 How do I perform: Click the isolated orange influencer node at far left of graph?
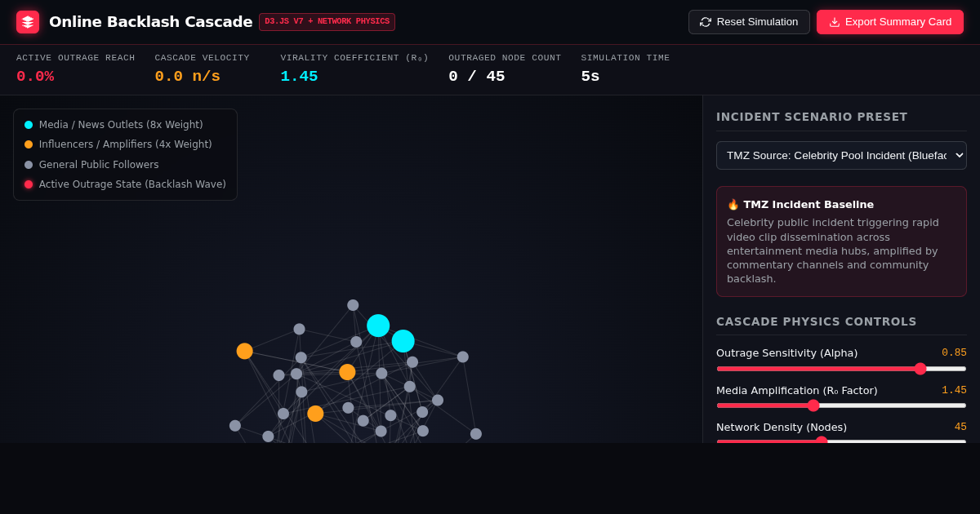[244, 351]
